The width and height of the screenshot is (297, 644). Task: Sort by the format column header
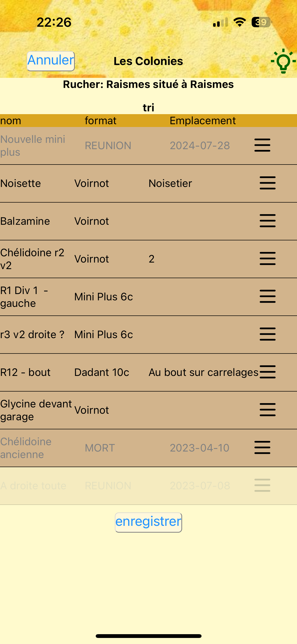click(101, 121)
